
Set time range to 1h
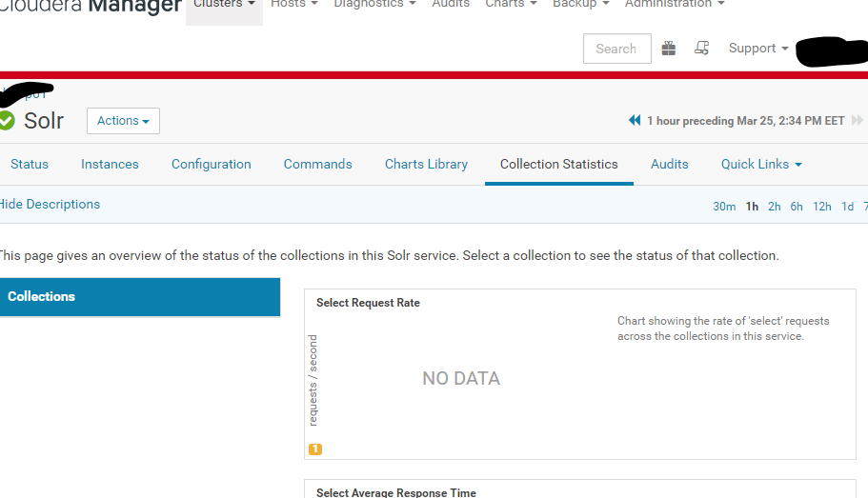pos(752,207)
